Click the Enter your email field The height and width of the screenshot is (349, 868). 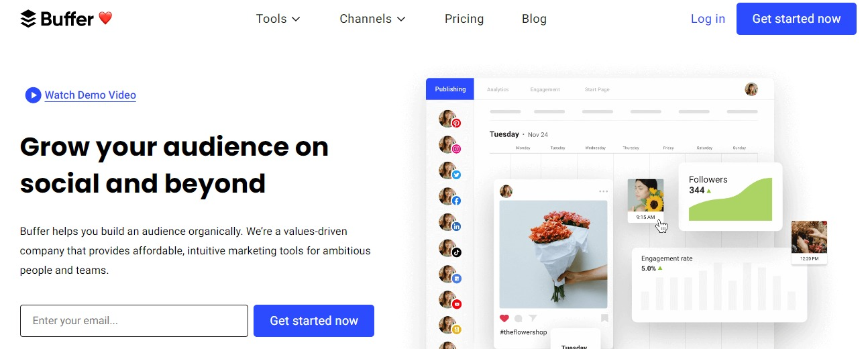click(x=134, y=321)
